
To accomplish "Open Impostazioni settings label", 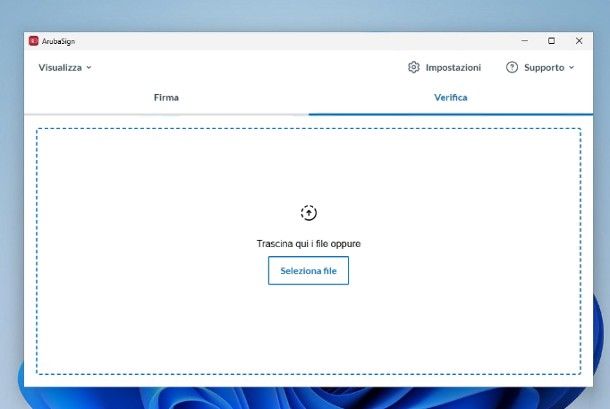I will click(x=453, y=67).
